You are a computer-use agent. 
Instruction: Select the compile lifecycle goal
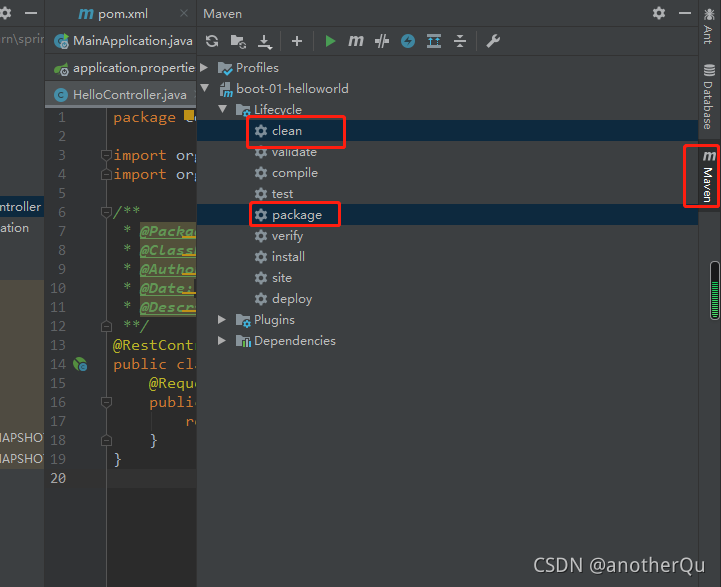pyautogui.click(x=447, y=173)
